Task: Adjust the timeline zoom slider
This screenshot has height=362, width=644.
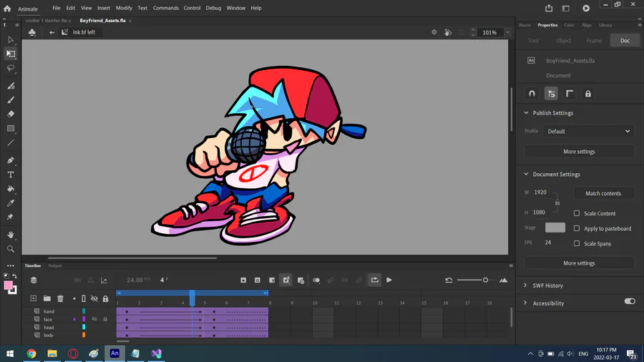Action: click(485, 280)
